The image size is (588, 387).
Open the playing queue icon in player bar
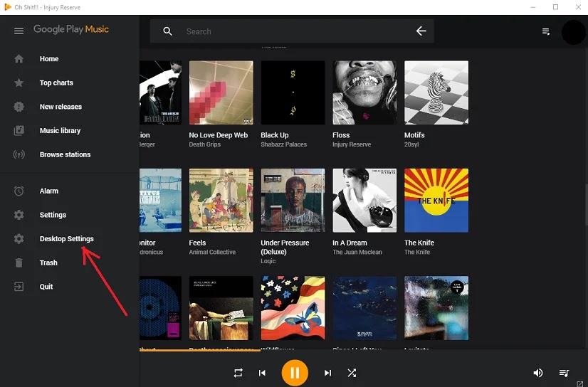click(564, 373)
